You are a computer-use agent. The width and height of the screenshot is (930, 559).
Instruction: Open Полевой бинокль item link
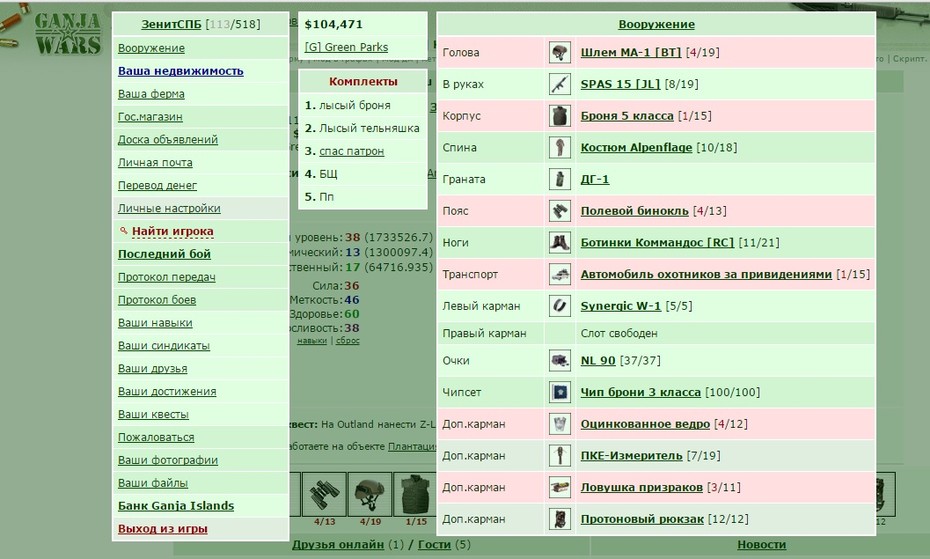634,211
